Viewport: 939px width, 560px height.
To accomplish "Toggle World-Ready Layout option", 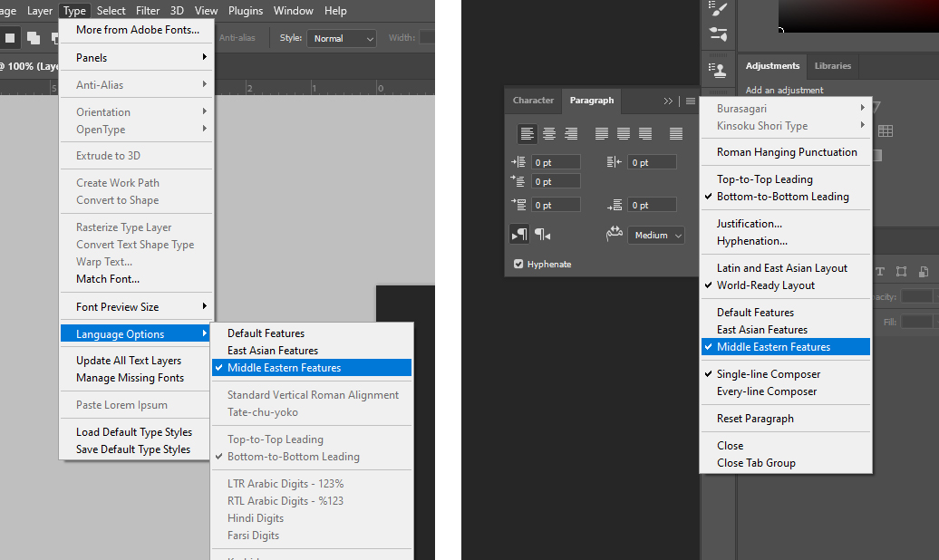I will click(x=786, y=285).
